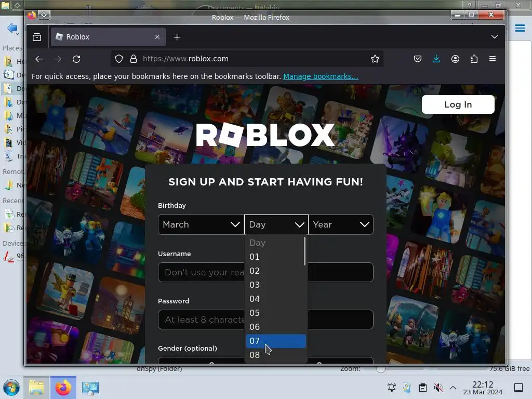Click the Firefox window pin icon in titlebar
This screenshot has width=532, height=399.
click(x=44, y=15)
